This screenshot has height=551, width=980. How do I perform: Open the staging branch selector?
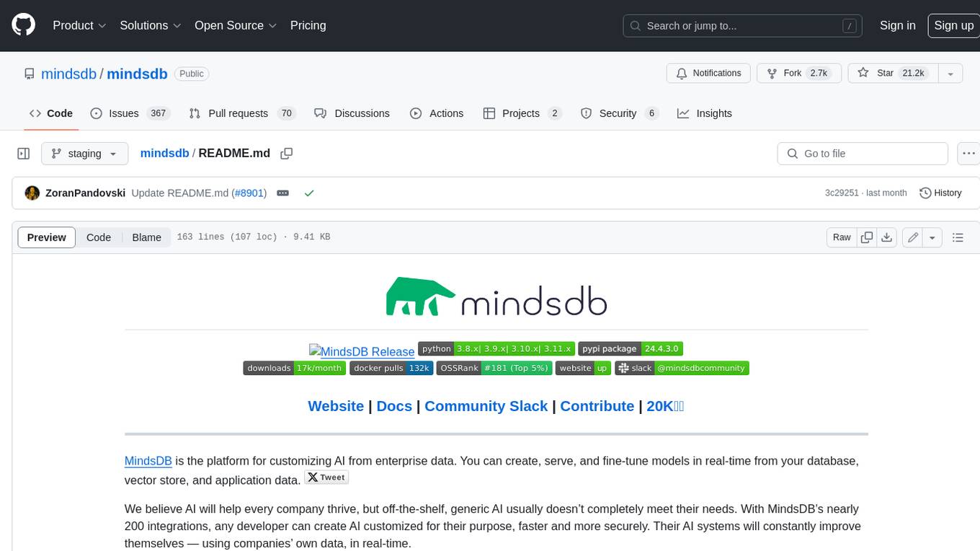[x=84, y=154]
